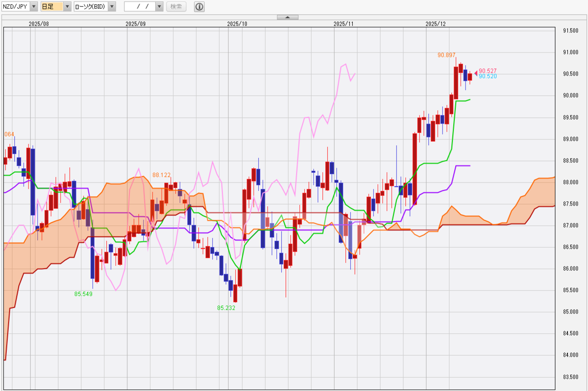This screenshot has width=588, height=391.
Task: Open the date picker dropdown arrow
Action: [159, 6]
